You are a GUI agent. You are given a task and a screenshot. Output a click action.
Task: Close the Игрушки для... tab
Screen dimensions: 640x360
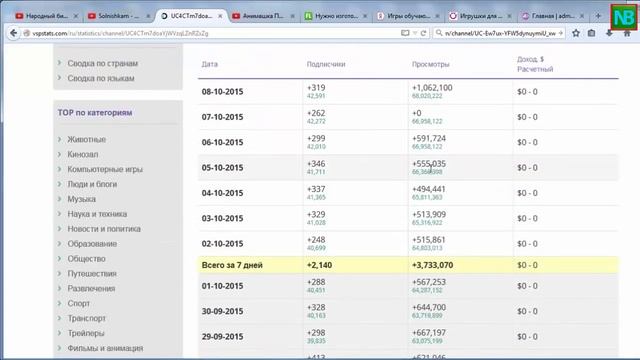[x=509, y=16]
